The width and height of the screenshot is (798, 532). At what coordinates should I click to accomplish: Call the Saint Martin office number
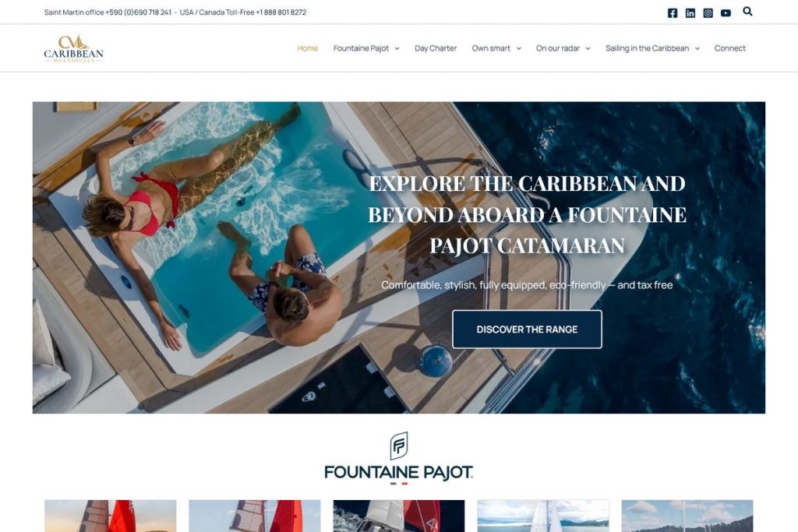[139, 12]
